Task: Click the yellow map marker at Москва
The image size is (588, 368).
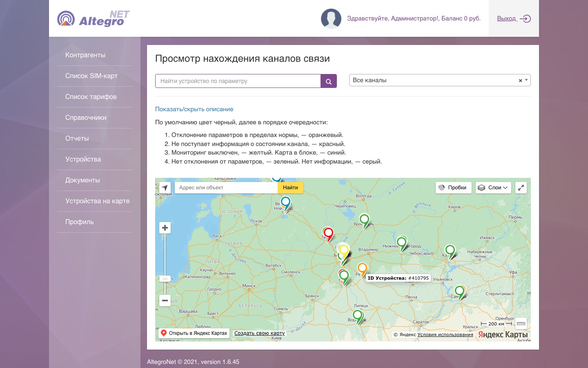Action: tap(344, 251)
